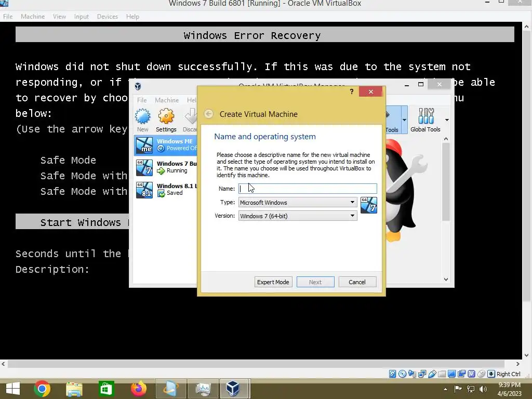
Task: Click the VM window horizontal scrollbar track
Action: pyautogui.click(x=260, y=364)
